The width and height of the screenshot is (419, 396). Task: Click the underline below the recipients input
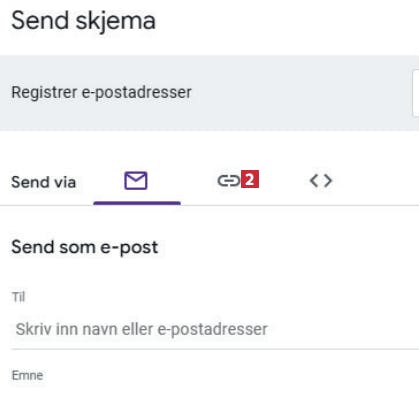point(215,349)
